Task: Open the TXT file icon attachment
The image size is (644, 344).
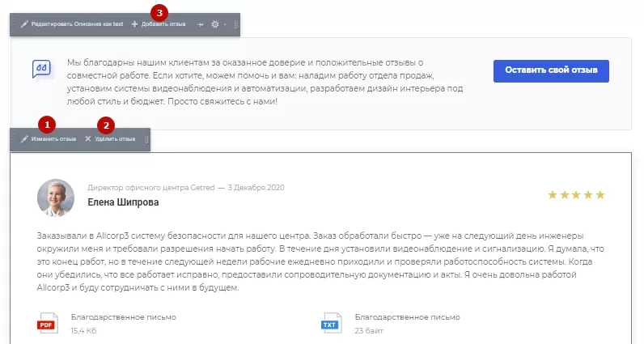Action: 331,323
